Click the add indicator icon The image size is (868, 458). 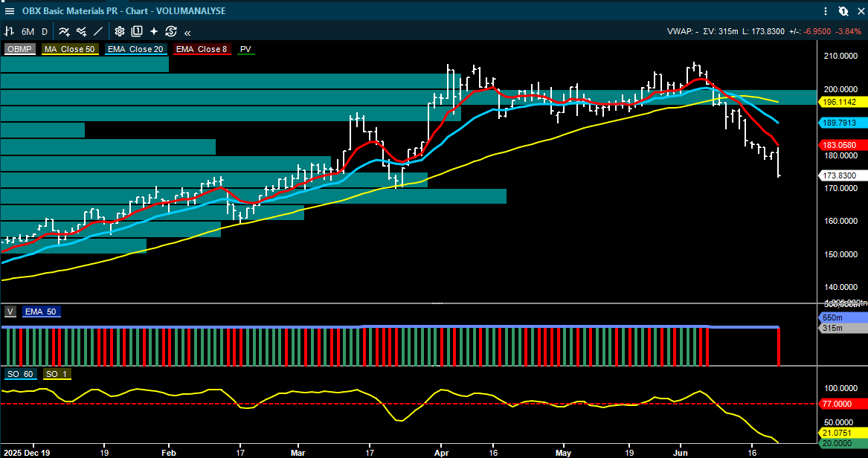pyautogui.click(x=64, y=31)
